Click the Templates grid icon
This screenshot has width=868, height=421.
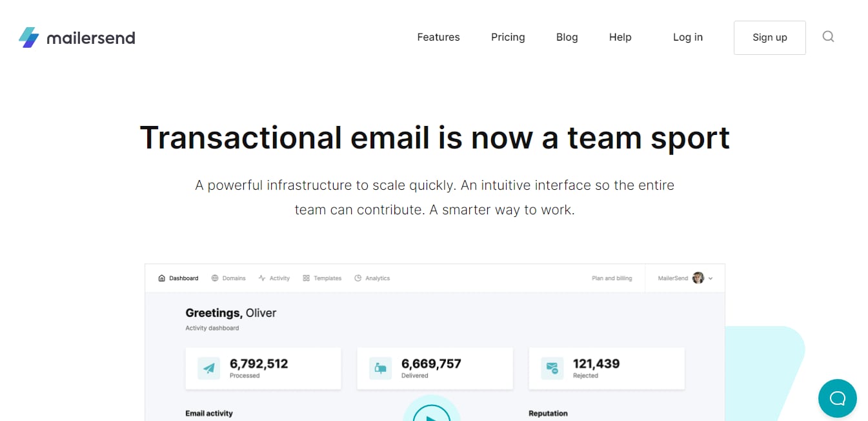(x=306, y=278)
